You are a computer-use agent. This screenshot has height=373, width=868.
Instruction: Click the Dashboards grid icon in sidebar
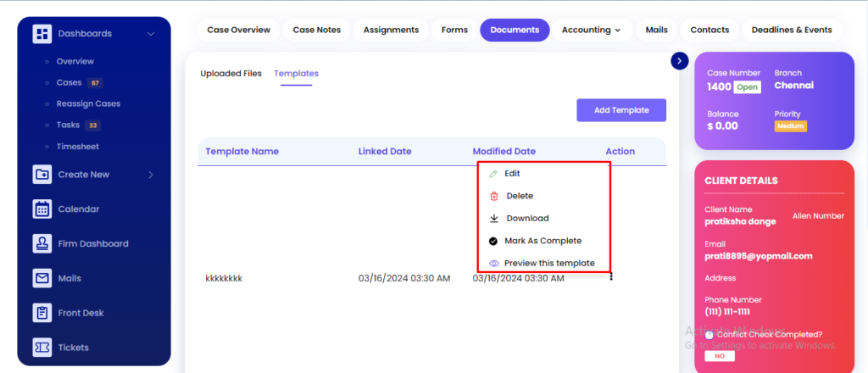point(42,34)
